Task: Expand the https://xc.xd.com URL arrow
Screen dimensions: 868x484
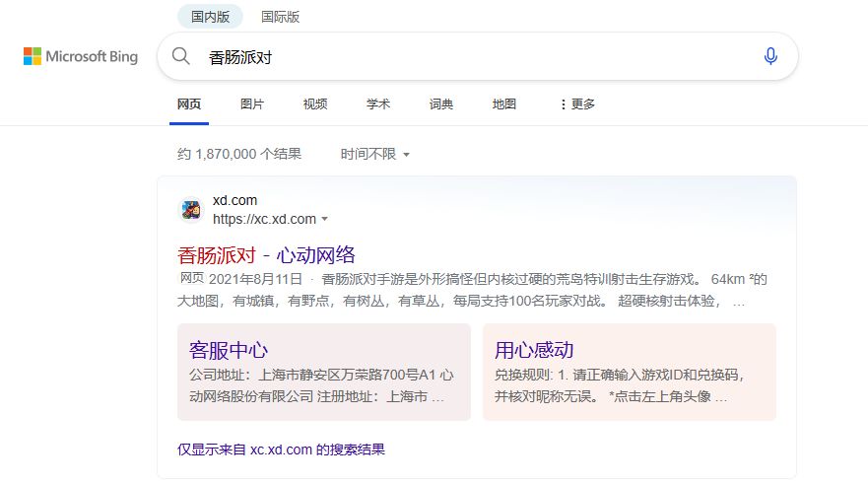Action: [x=325, y=219]
